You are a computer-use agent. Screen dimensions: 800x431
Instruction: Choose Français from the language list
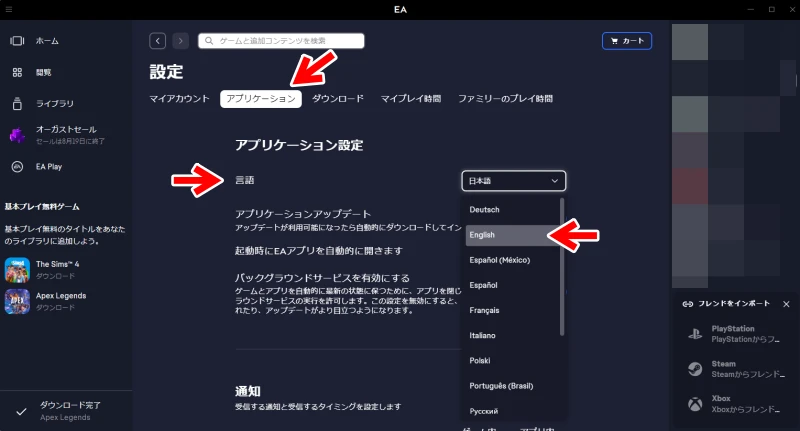(512, 310)
